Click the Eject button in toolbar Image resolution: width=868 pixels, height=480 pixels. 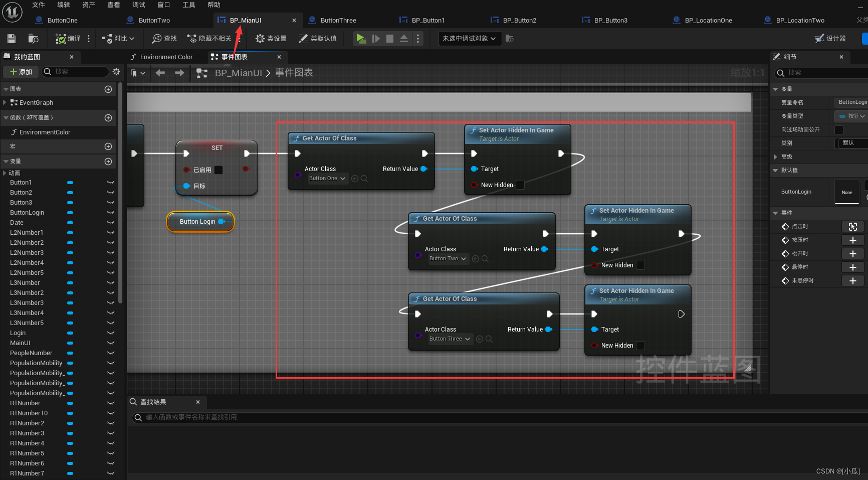(404, 39)
